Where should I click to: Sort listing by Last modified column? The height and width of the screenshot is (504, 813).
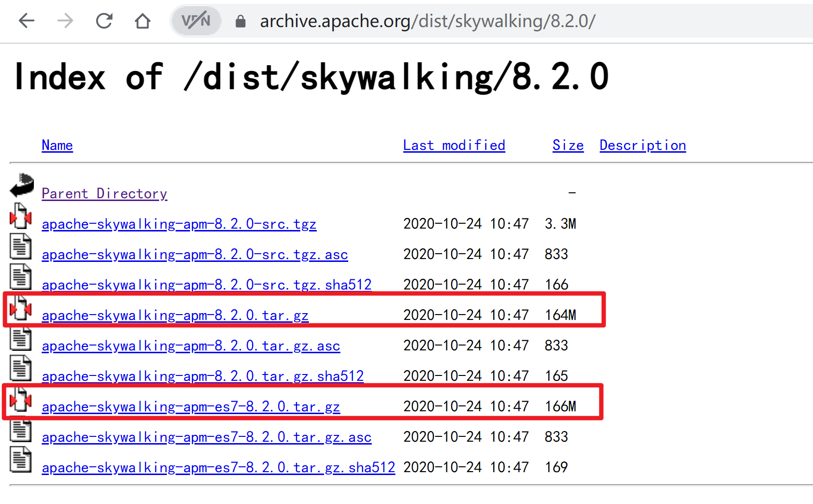454,145
